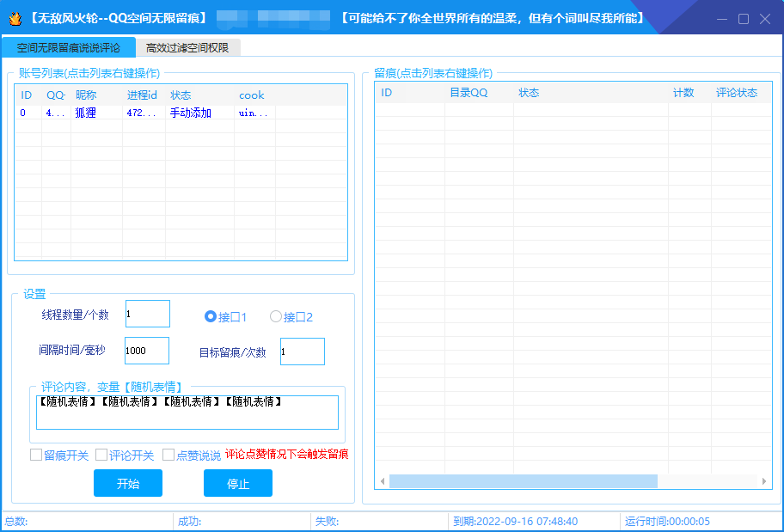
Task: Click the flame app icon in title bar
Action: [15, 19]
